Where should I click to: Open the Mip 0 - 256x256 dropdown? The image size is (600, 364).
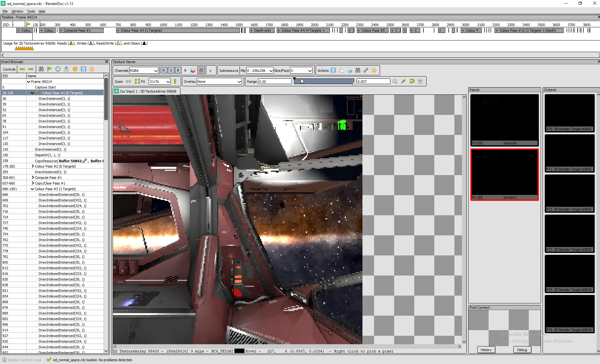coord(260,70)
